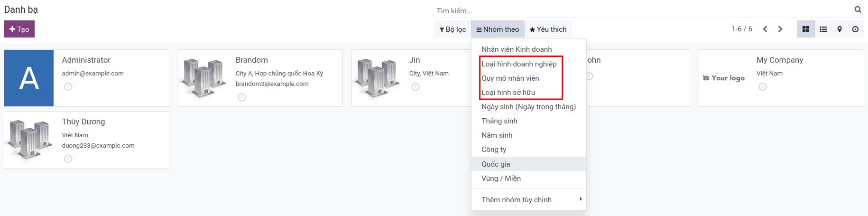868x216 pixels.
Task: Group by Ngày sinh (Ngày trong tháng)
Action: pyautogui.click(x=529, y=107)
